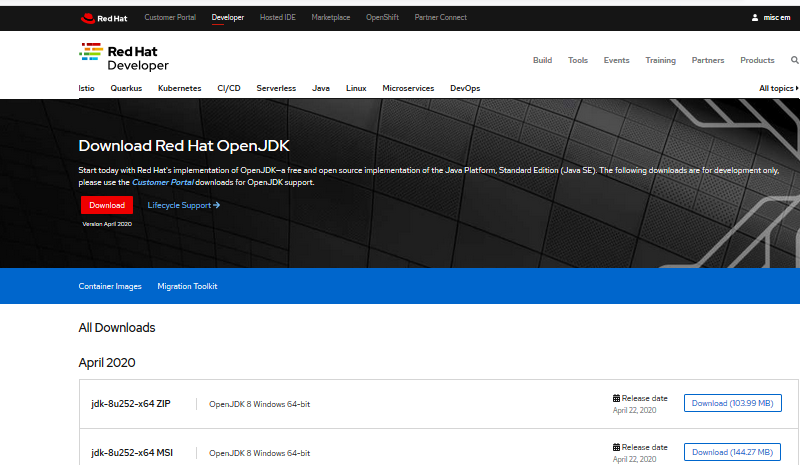Click the Version April 2020 text

click(x=107, y=224)
